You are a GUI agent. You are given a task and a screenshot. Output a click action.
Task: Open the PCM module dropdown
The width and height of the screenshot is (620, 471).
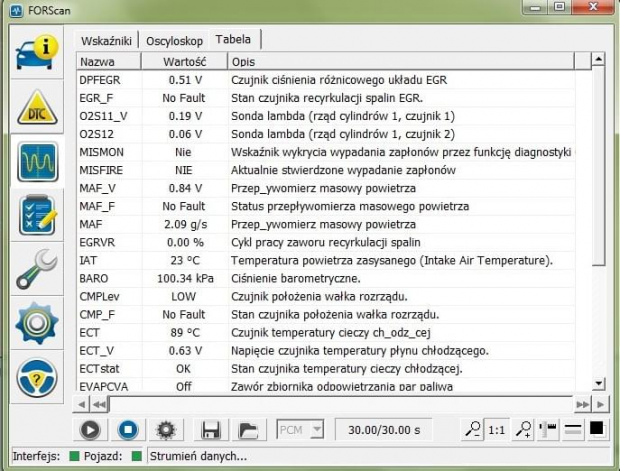tap(300, 429)
